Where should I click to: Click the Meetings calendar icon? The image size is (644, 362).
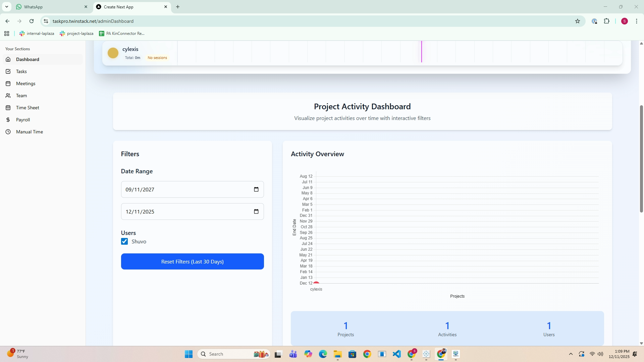8,83
